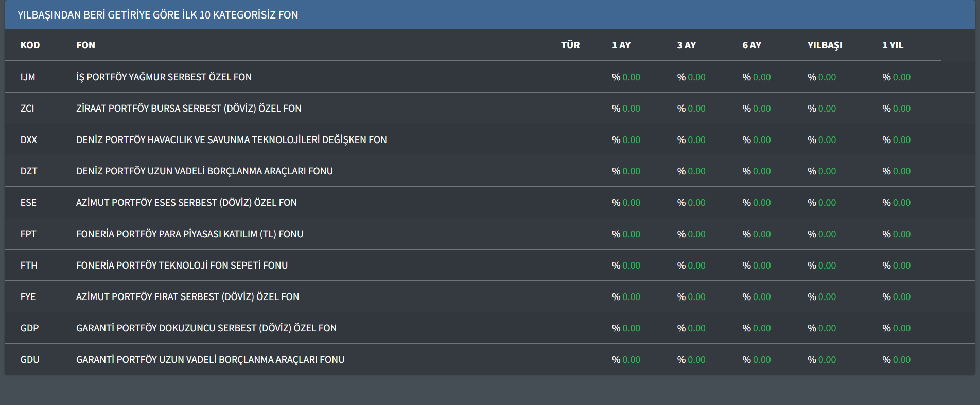Click the 3 AY column header
The image size is (980, 405).
click(686, 45)
